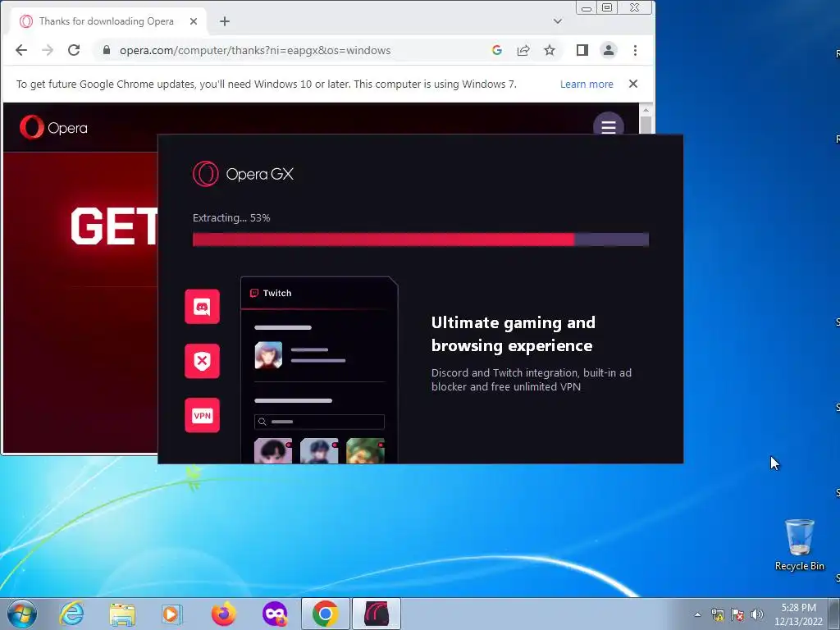Click the ad blocker shield icon
The height and width of the screenshot is (630, 840).
click(x=202, y=361)
